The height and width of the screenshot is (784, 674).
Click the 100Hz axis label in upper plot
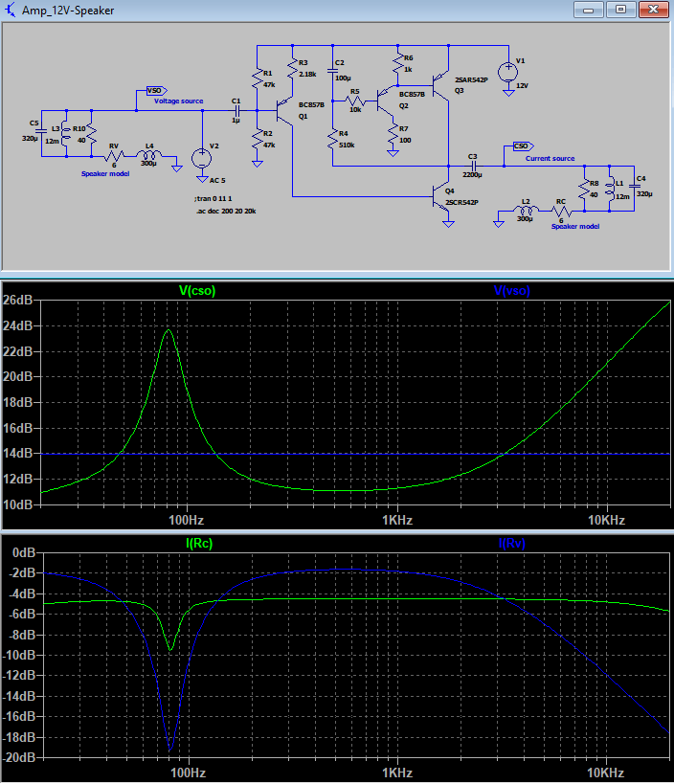click(x=186, y=520)
